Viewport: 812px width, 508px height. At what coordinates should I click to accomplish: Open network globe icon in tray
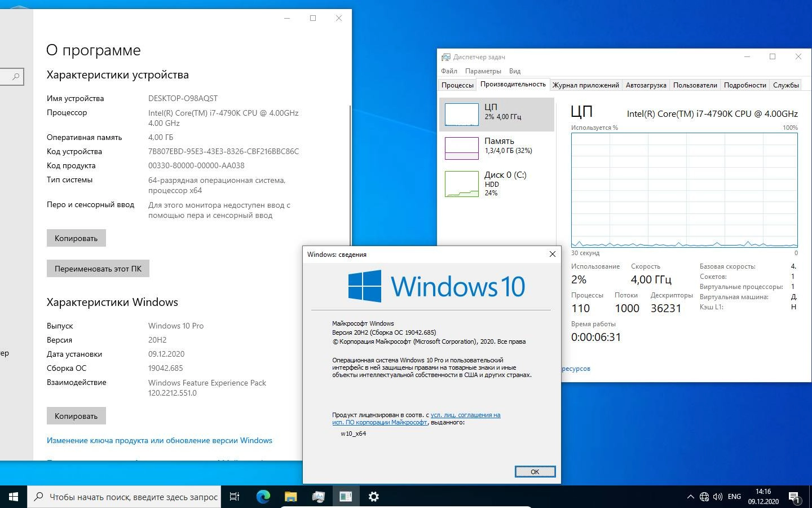coord(704,497)
